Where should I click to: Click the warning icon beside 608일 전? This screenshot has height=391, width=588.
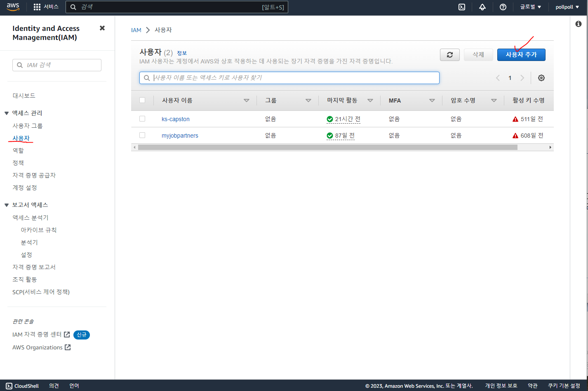(515, 136)
